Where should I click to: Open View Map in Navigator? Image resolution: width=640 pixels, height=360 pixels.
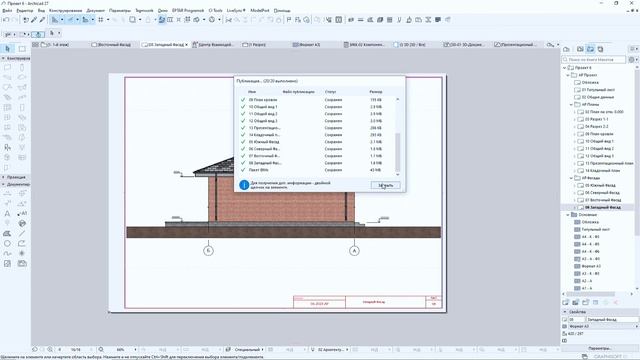[580, 49]
